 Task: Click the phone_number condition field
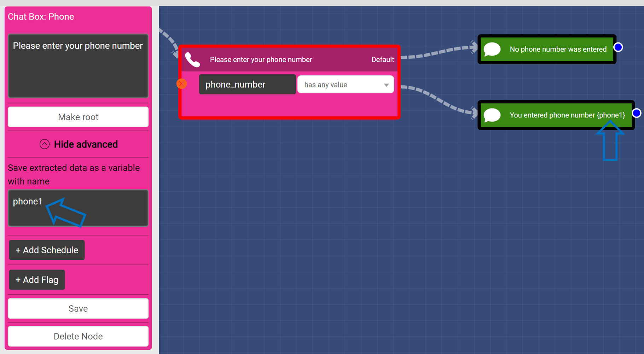(x=247, y=85)
